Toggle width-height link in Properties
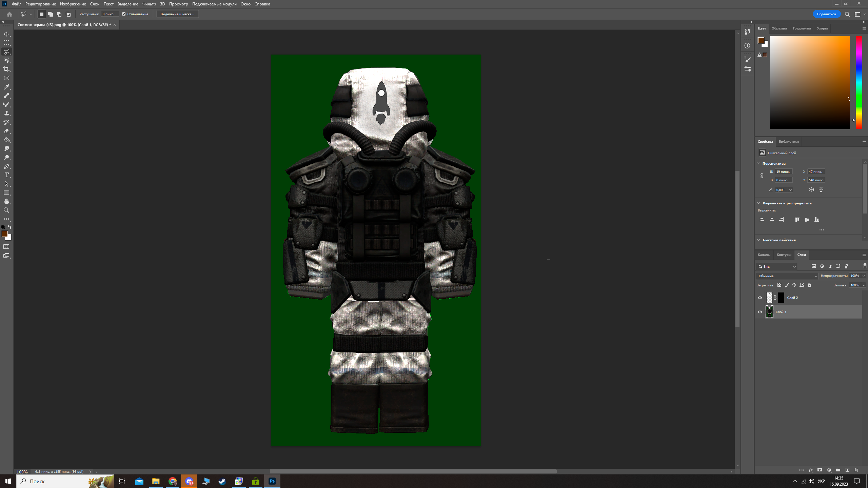 coord(762,176)
